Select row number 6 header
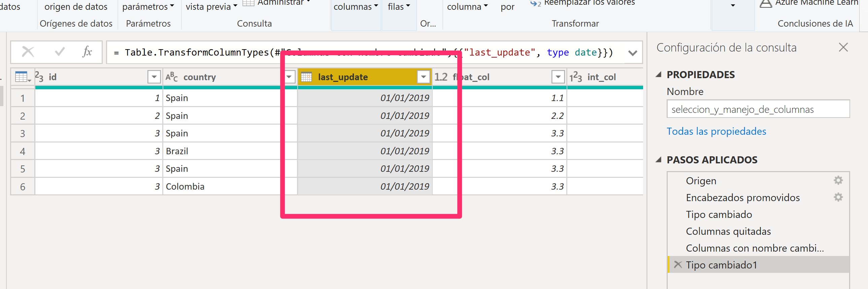The width and height of the screenshot is (868, 289). click(x=23, y=187)
